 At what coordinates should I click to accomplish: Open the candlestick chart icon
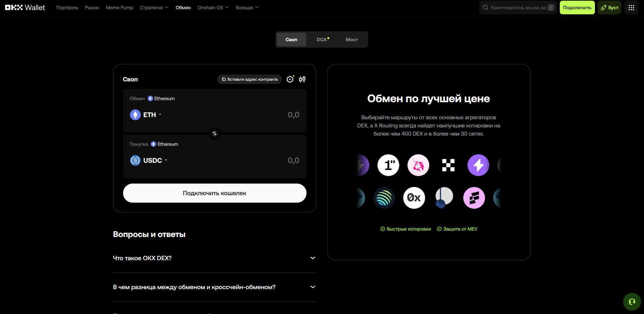coord(302,79)
